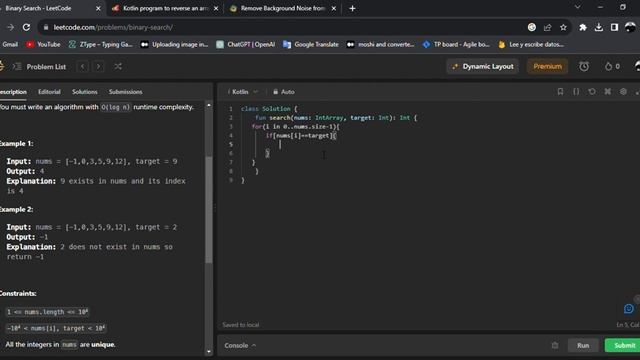Open the Google Translate bookmark

[311, 44]
